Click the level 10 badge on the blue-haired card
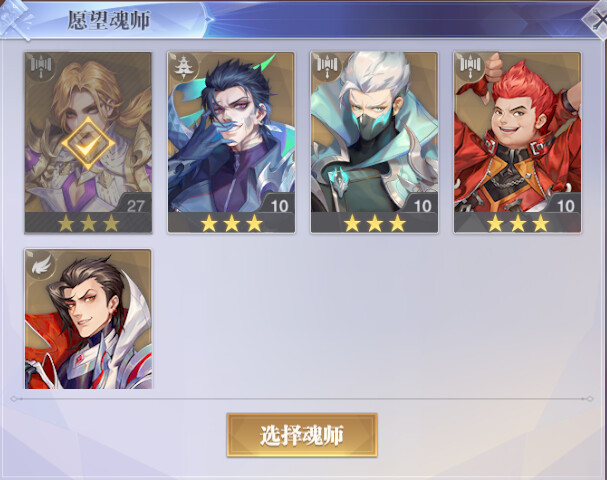Screen dimensions: 607x480 279,205
